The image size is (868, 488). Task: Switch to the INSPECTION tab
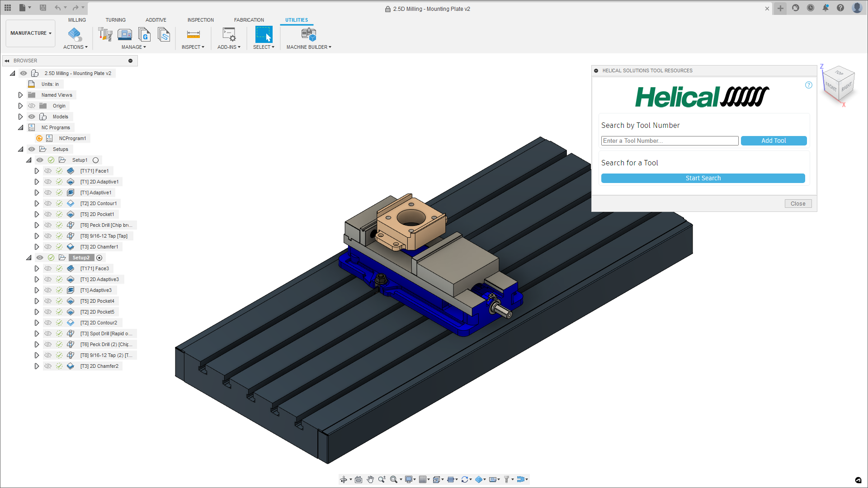(200, 20)
